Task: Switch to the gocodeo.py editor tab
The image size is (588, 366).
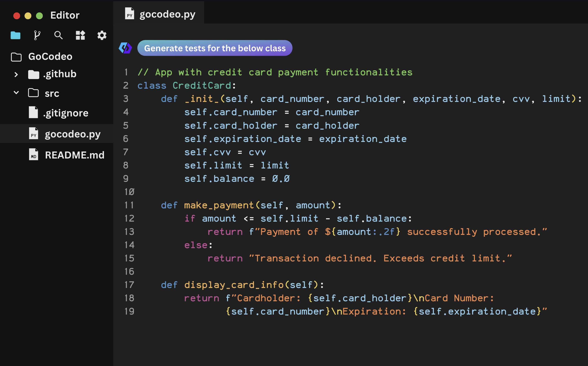Action: (x=167, y=14)
